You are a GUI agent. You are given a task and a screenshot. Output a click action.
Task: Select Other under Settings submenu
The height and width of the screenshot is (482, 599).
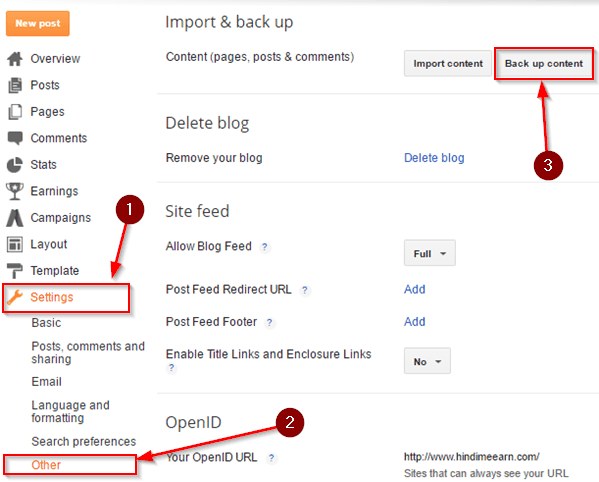pyautogui.click(x=46, y=465)
